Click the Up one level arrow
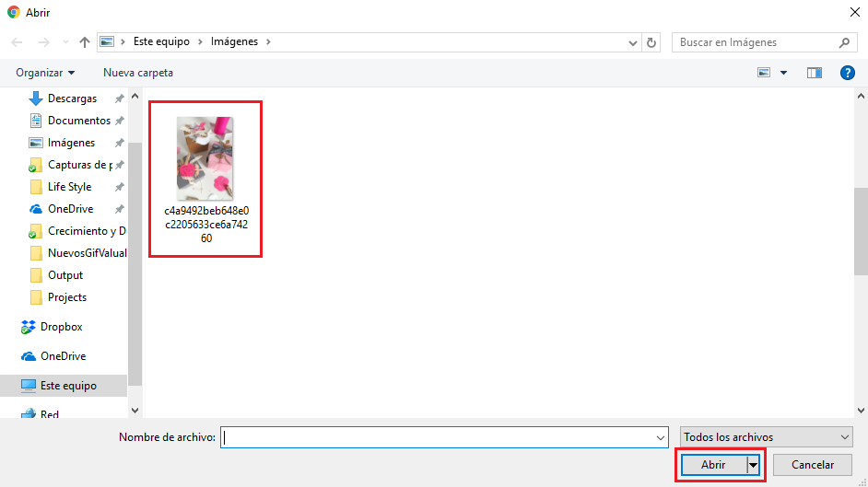This screenshot has width=868, height=487. (85, 42)
